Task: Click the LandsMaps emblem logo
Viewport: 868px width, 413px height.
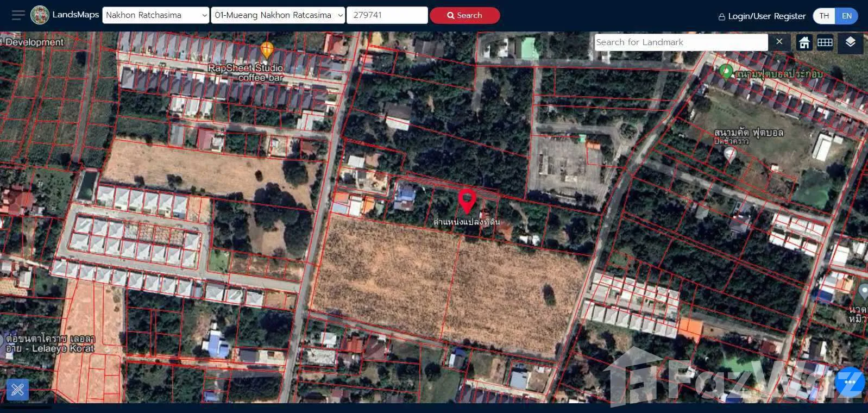Action: click(x=40, y=15)
